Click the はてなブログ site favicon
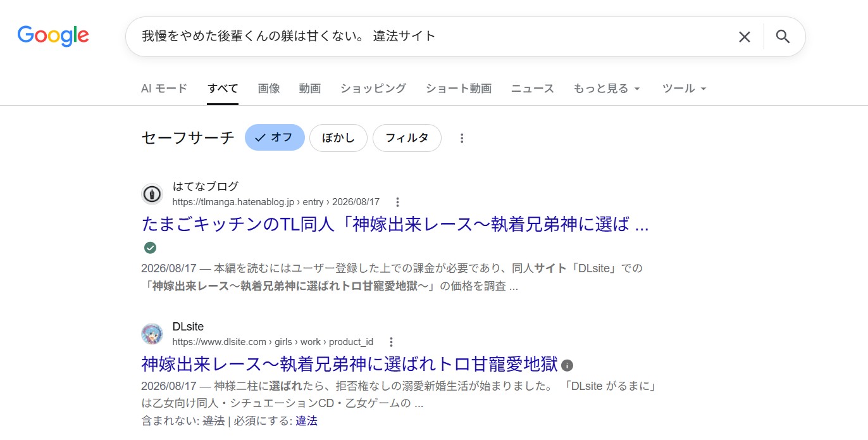 (152, 194)
